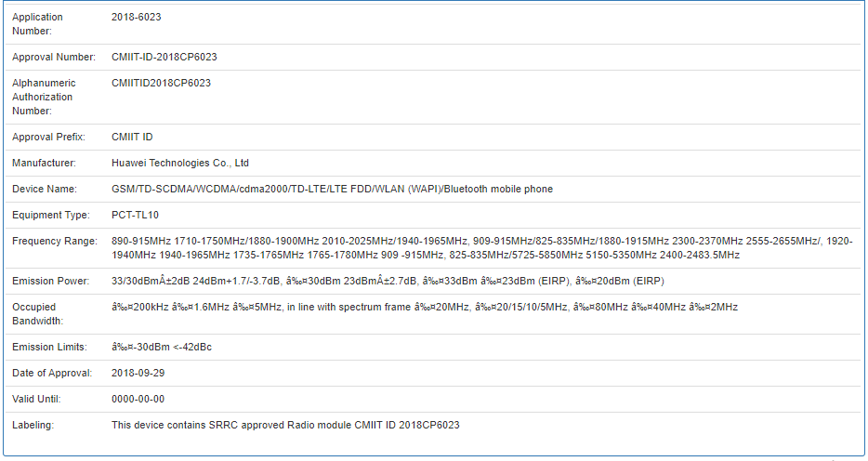Select SRRC approved Radio module labeling text
The width and height of the screenshot is (868, 461).
[285, 425]
